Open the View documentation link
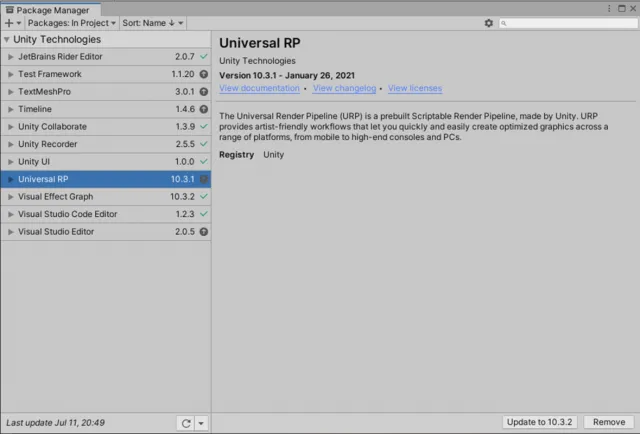Image resolution: width=640 pixels, height=434 pixels. (x=259, y=88)
